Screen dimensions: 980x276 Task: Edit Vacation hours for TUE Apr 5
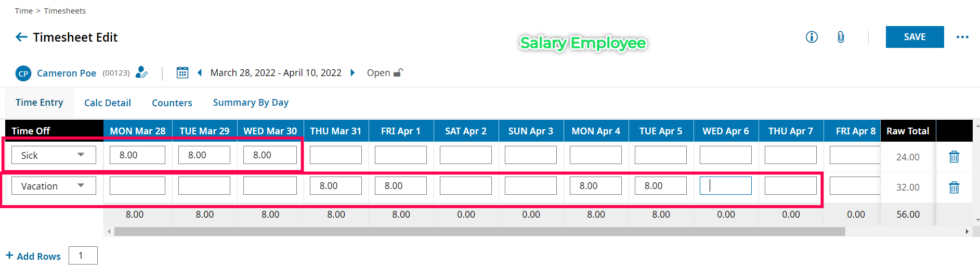(661, 186)
